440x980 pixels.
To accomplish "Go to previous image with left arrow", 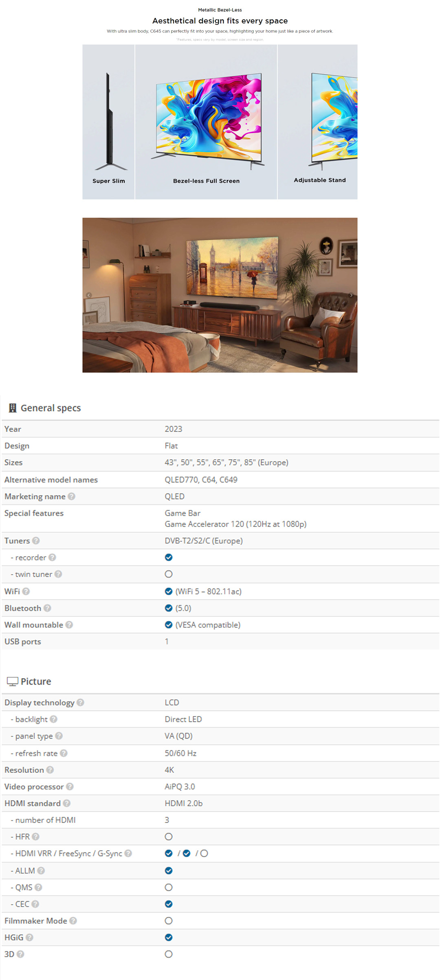I will coord(89,295).
